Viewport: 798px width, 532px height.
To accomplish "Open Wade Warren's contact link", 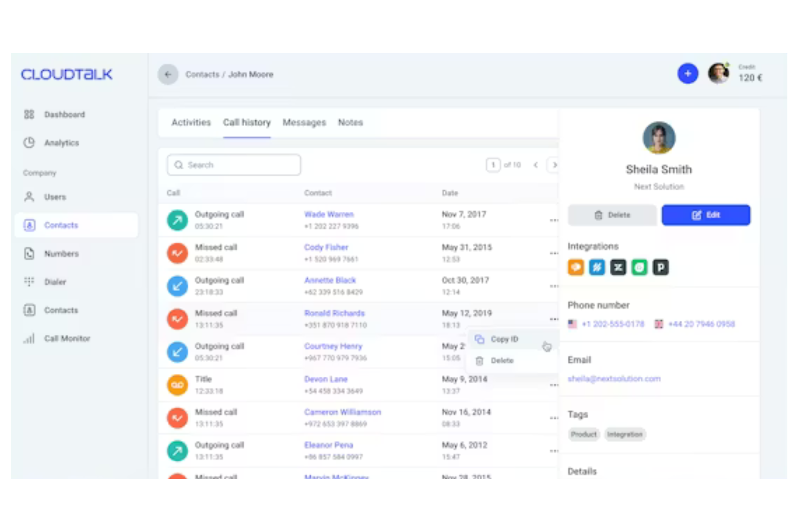I will tap(329, 214).
